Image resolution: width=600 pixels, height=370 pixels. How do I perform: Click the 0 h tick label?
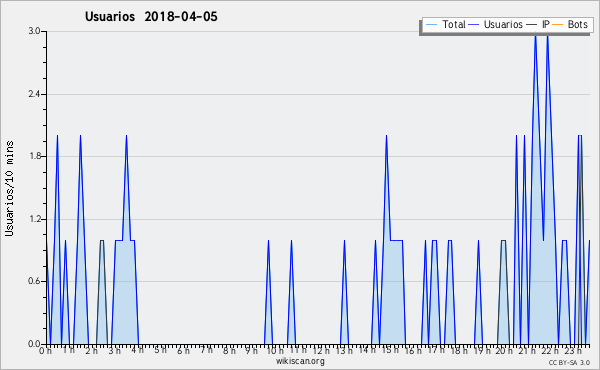[45, 350]
